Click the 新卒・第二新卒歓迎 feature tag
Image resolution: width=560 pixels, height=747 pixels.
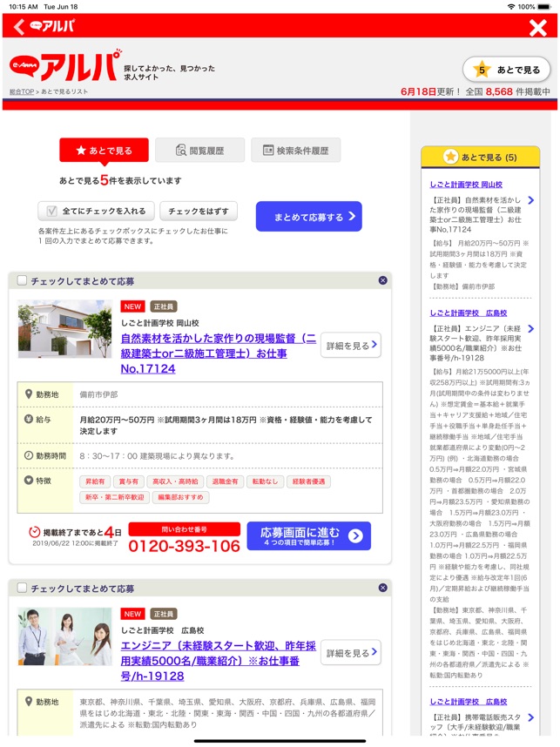[x=114, y=497]
